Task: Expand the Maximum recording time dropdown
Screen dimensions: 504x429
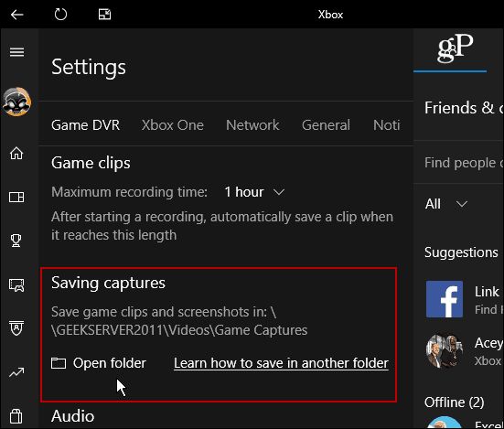Action: (x=254, y=192)
